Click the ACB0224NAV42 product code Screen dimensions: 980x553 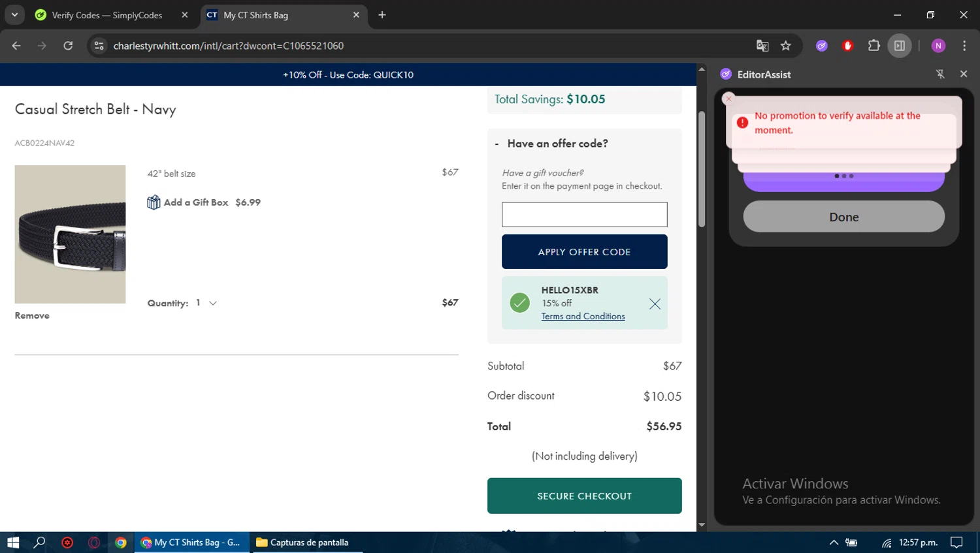pos(44,143)
